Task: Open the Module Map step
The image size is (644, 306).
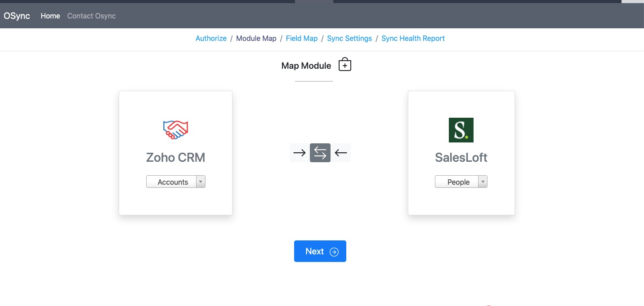Action: click(x=256, y=39)
